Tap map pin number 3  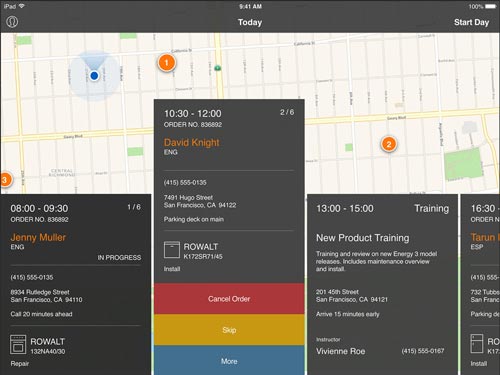click(5, 180)
